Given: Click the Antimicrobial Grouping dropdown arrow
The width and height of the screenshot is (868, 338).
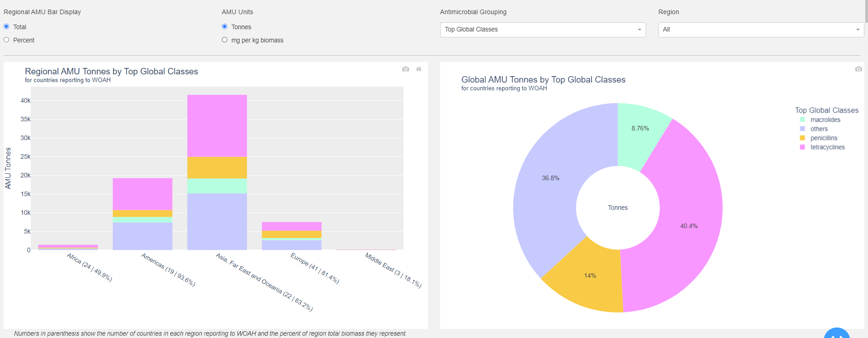Looking at the screenshot, I should coord(639,30).
